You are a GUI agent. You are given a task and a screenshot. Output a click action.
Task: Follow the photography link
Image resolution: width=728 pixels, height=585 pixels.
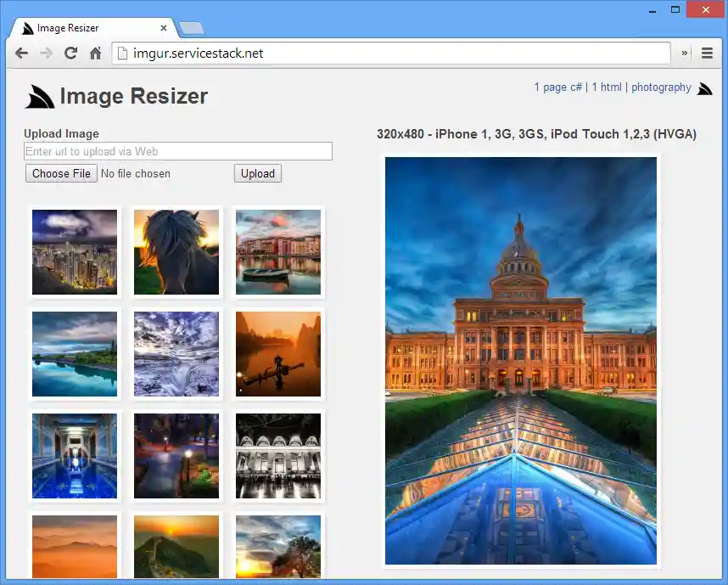[661, 87]
